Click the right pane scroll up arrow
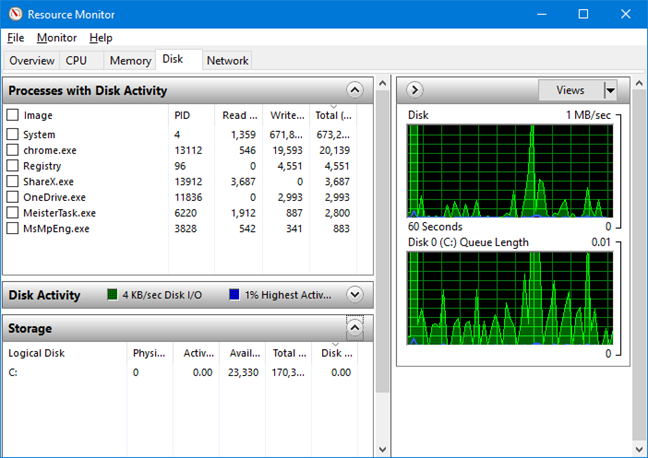 (639, 83)
